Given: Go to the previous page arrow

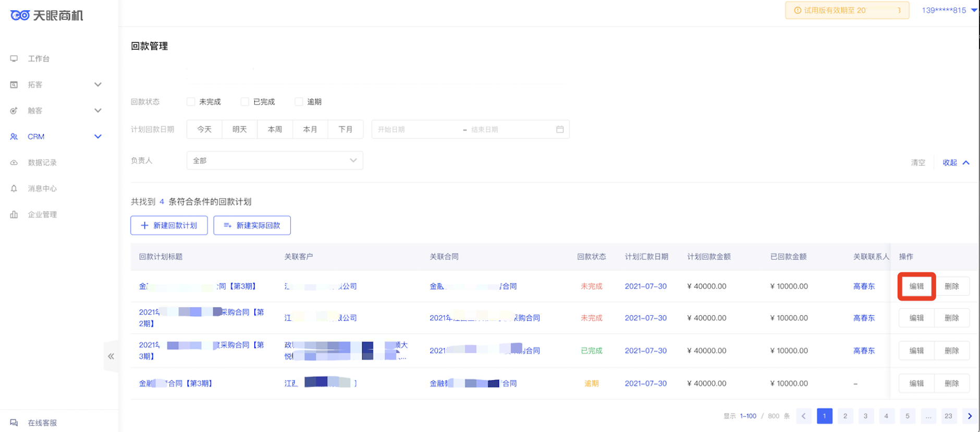Looking at the screenshot, I should click(804, 416).
